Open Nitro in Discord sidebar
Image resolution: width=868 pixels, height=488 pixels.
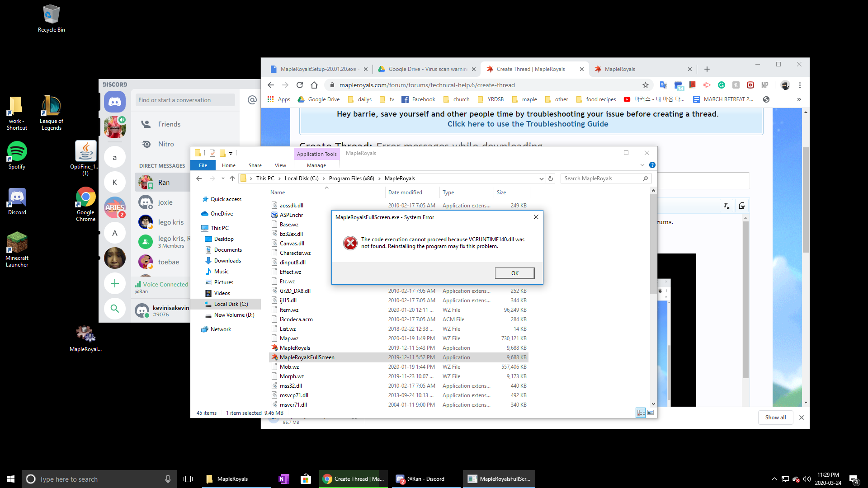166,144
